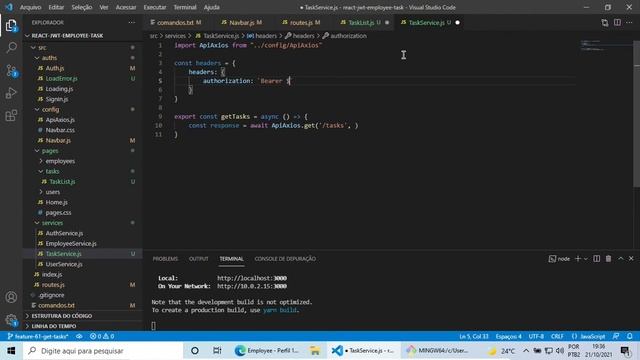Click the UTF-8 encoding selector
The width and height of the screenshot is (640, 360).
pyautogui.click(x=536, y=336)
